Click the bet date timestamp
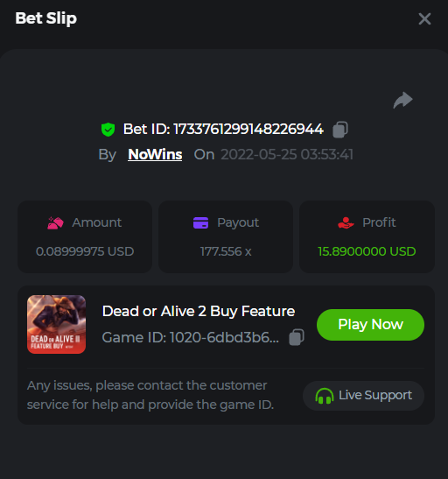Image resolution: width=448 pixels, height=479 pixels. coord(287,155)
